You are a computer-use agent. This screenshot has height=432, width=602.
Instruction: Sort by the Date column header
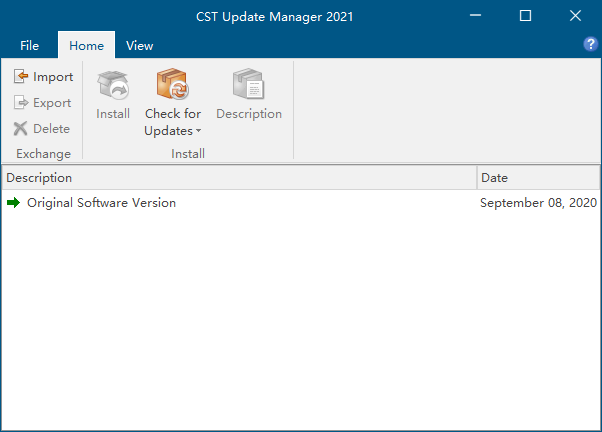point(539,178)
